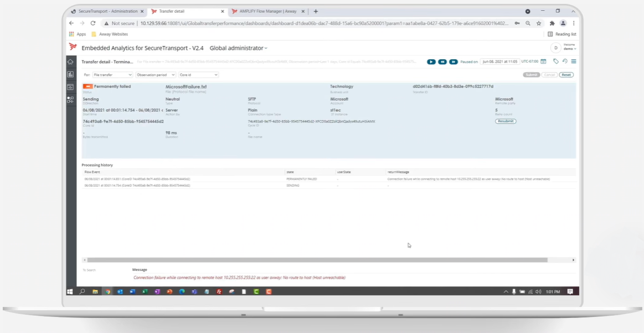Click the rewind time button
This screenshot has height=333, width=644.
[x=442, y=62]
